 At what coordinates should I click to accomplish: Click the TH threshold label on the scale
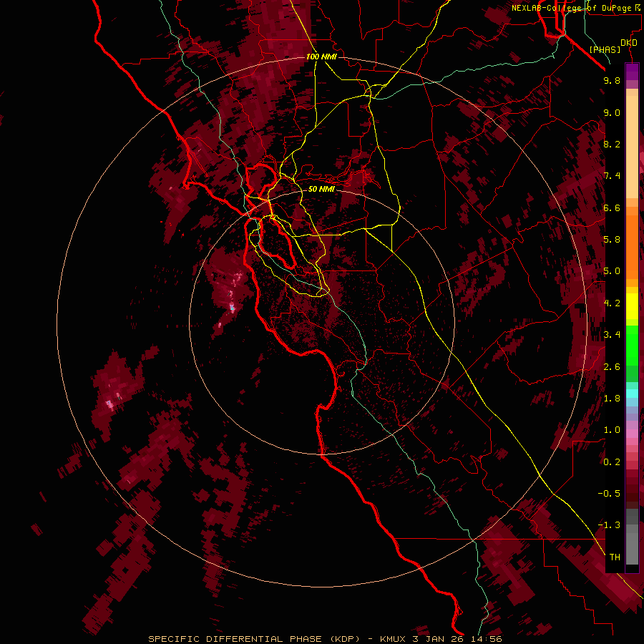point(615,557)
